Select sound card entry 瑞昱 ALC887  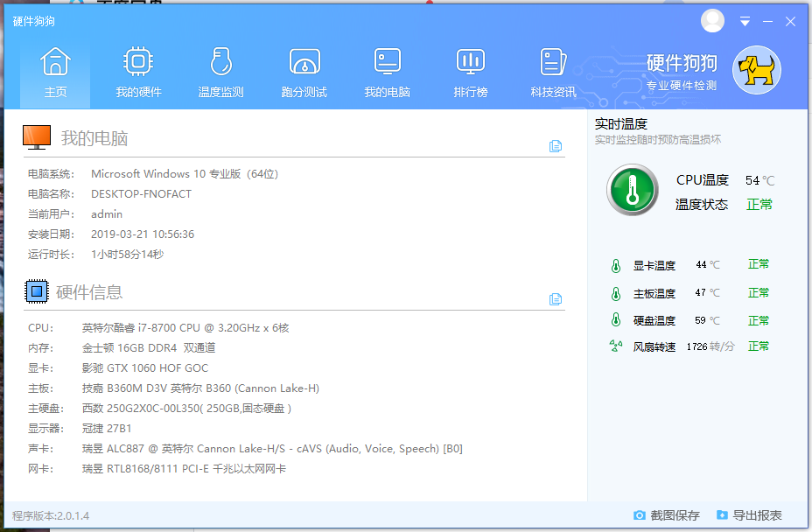tap(272, 449)
